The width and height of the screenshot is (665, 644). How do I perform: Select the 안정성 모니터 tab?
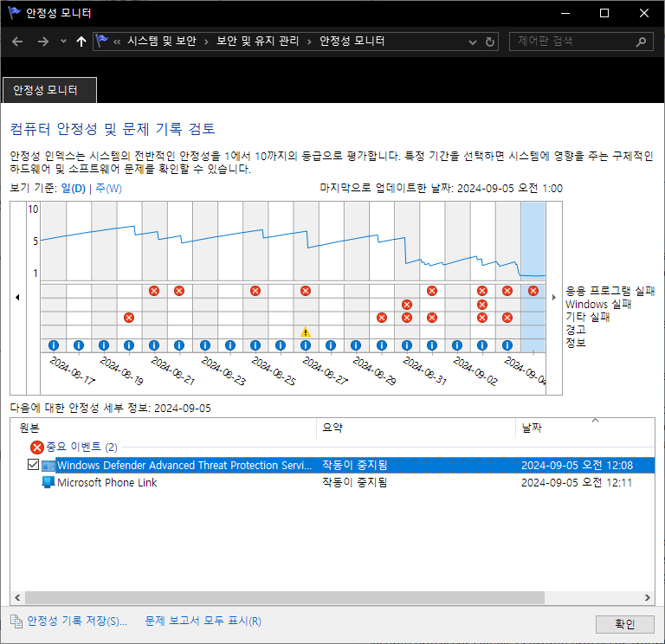(49, 90)
